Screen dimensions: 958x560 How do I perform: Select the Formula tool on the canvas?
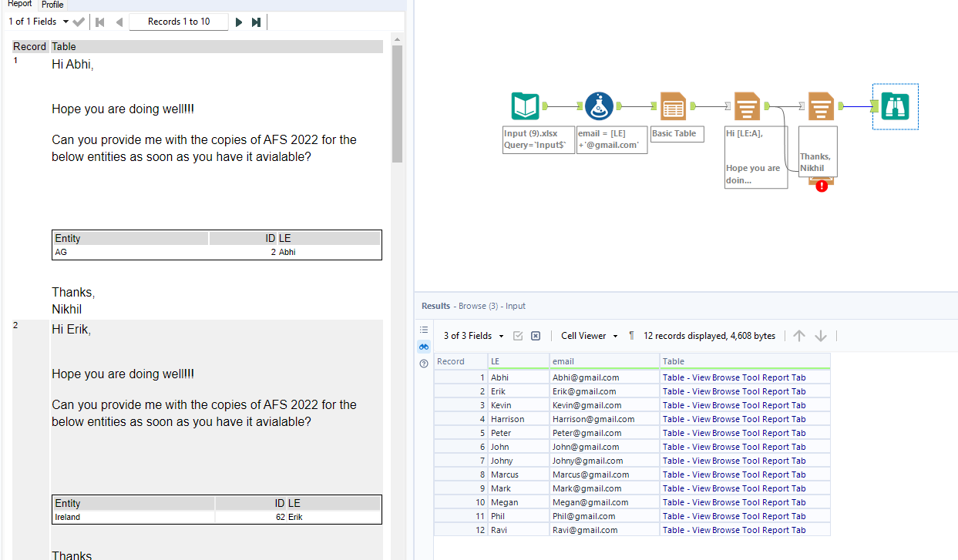600,106
